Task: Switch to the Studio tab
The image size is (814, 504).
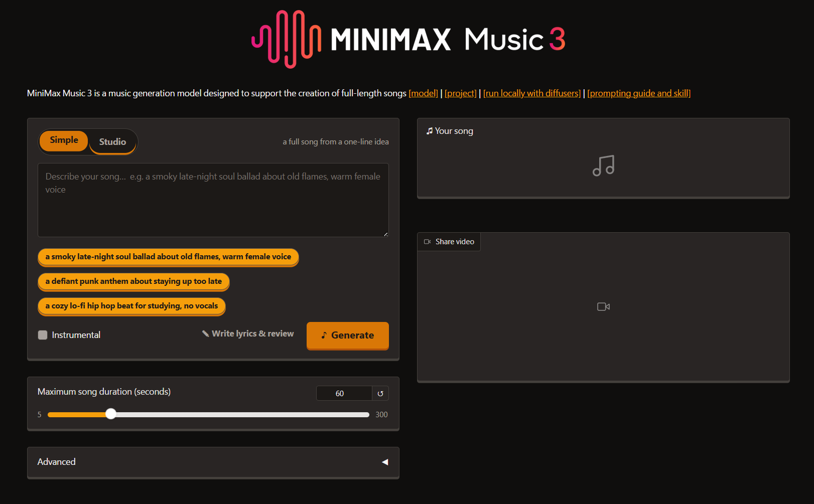Action: (112, 142)
